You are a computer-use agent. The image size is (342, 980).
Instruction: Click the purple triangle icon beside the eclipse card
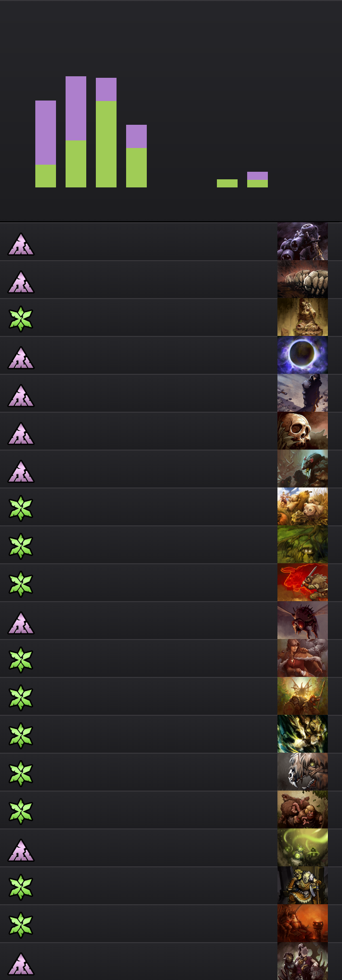(21, 358)
